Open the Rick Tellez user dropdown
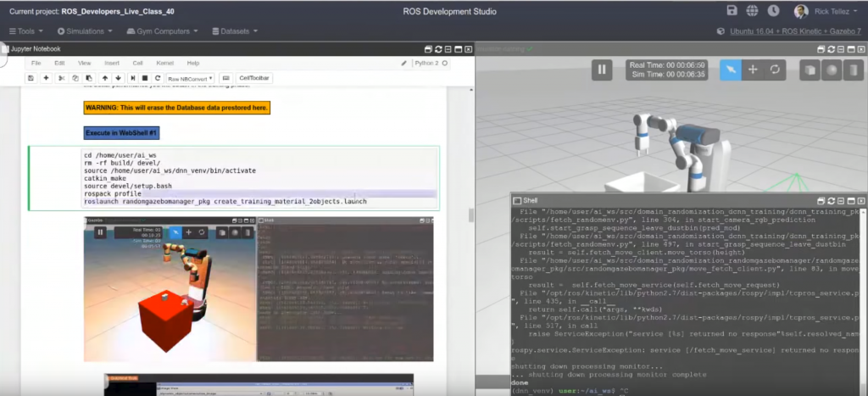Viewport: 868px width, 396px height. coord(837,12)
